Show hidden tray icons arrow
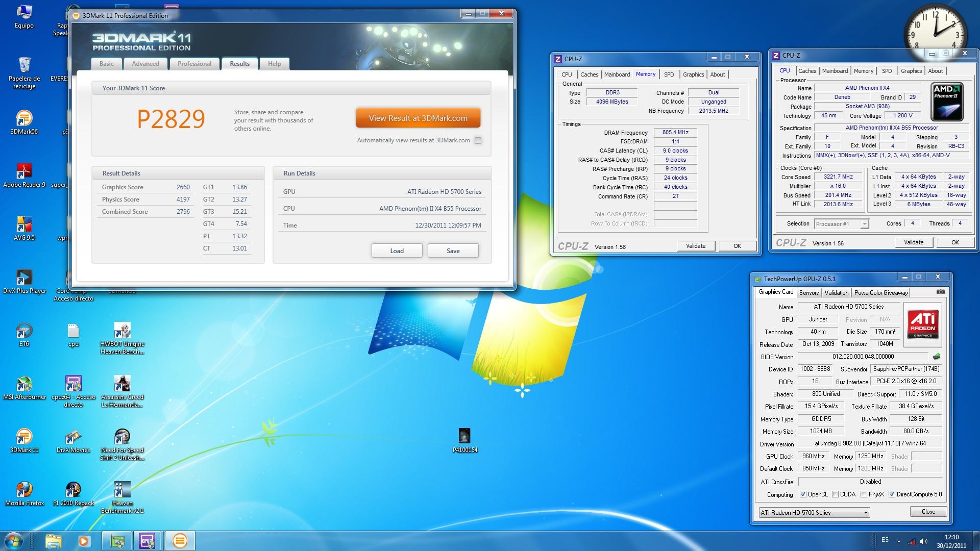The height and width of the screenshot is (551, 980). coord(899,541)
